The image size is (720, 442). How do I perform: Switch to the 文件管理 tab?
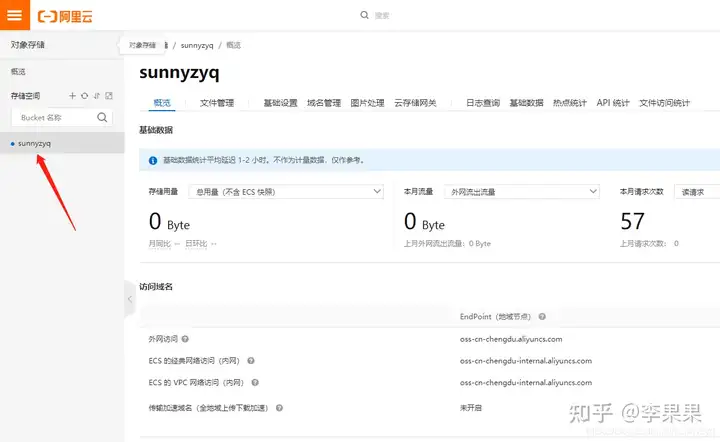[217, 103]
